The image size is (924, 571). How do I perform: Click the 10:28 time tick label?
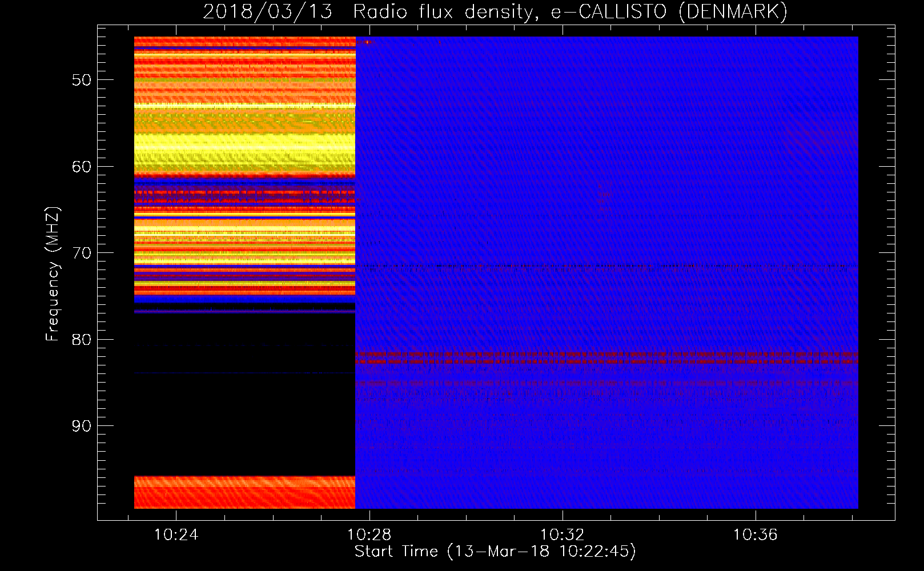[369, 535]
